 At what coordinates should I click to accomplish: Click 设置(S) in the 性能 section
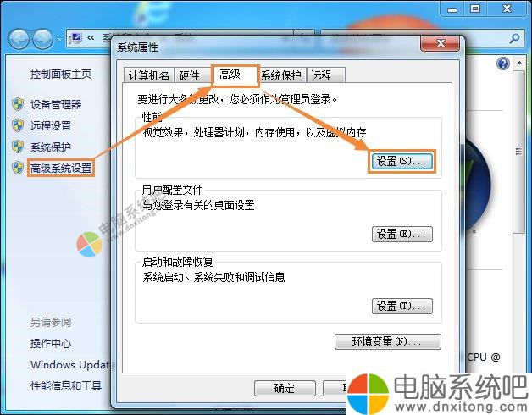tap(402, 161)
